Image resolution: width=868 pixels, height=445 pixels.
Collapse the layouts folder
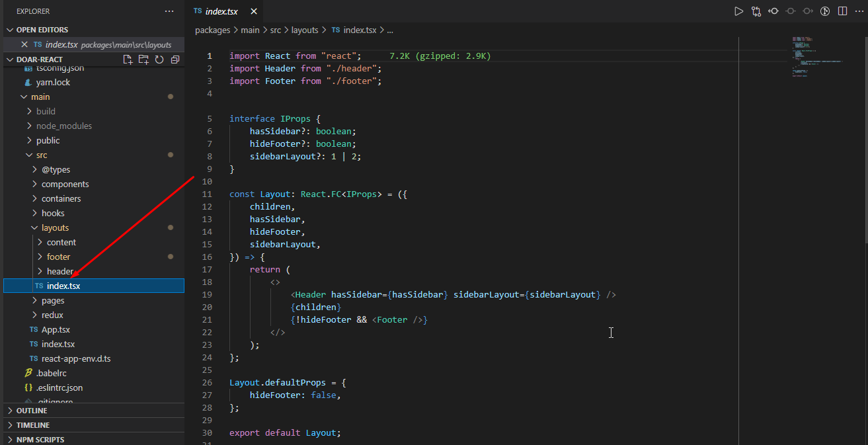pos(94,227)
